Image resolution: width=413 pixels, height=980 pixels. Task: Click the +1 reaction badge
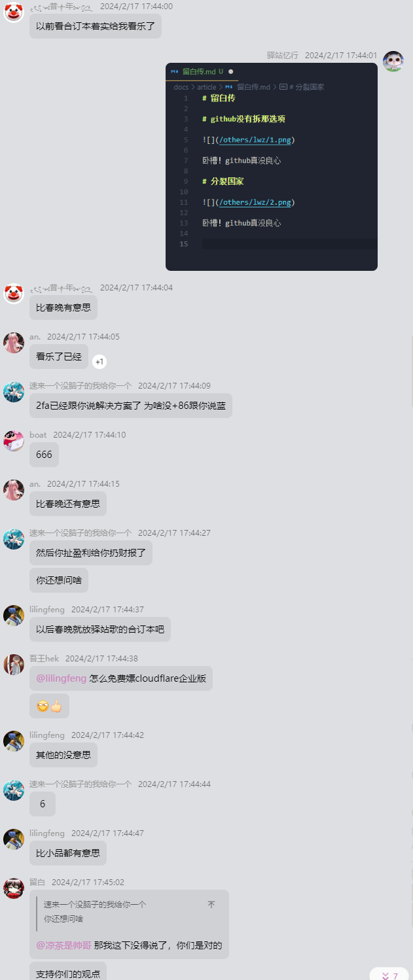[x=99, y=362]
